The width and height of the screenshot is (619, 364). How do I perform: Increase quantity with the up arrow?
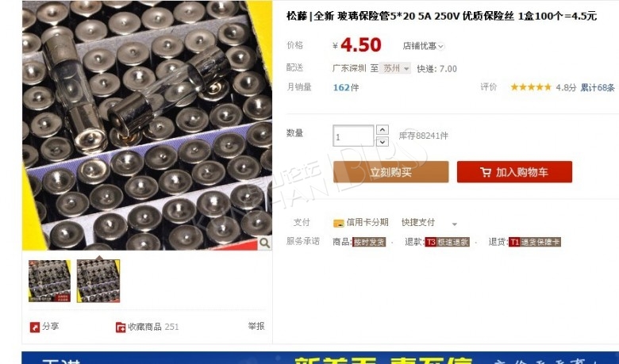[x=383, y=130]
